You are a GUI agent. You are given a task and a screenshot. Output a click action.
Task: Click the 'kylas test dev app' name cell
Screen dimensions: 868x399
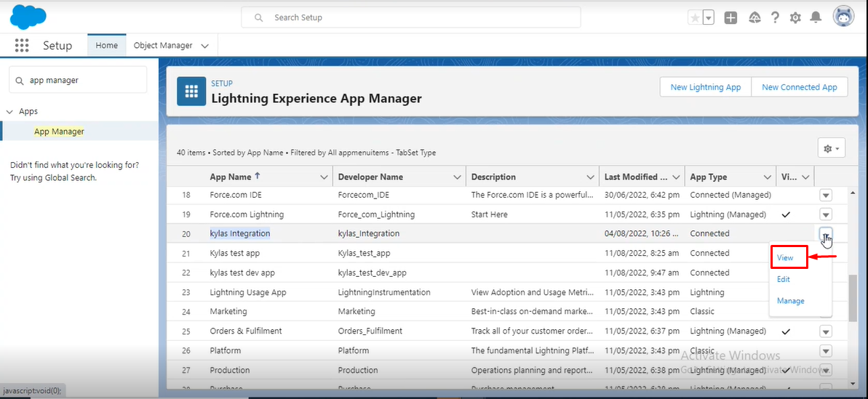point(242,273)
